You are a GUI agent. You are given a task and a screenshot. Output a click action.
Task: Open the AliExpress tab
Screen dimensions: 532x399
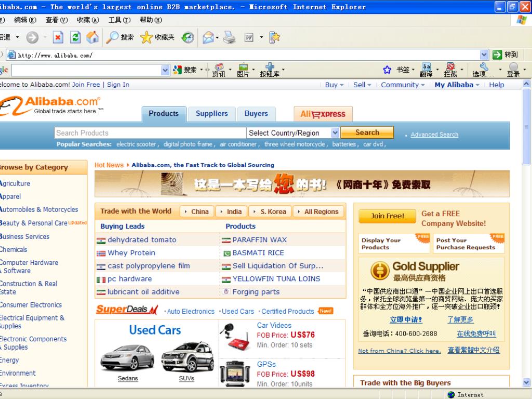pos(323,114)
